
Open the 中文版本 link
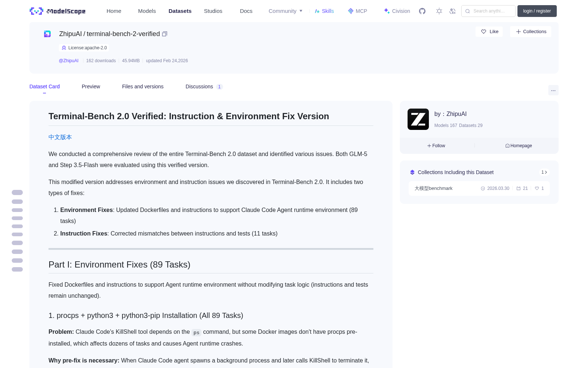tap(60, 137)
